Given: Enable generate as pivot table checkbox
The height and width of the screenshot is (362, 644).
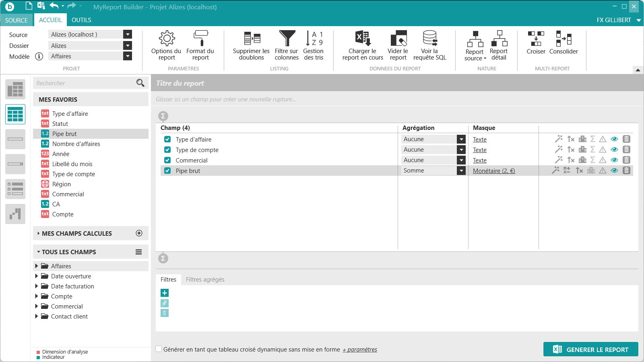Looking at the screenshot, I should click(x=159, y=349).
